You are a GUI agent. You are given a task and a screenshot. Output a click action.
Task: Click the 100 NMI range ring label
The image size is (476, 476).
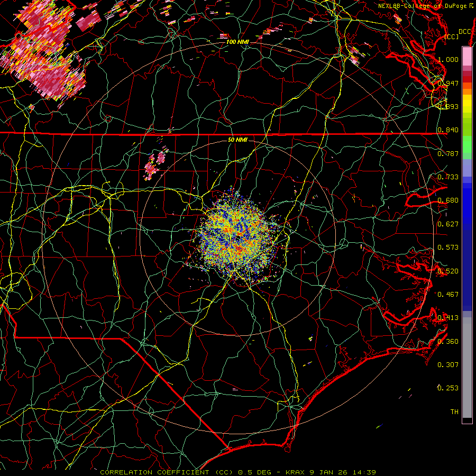[237, 42]
